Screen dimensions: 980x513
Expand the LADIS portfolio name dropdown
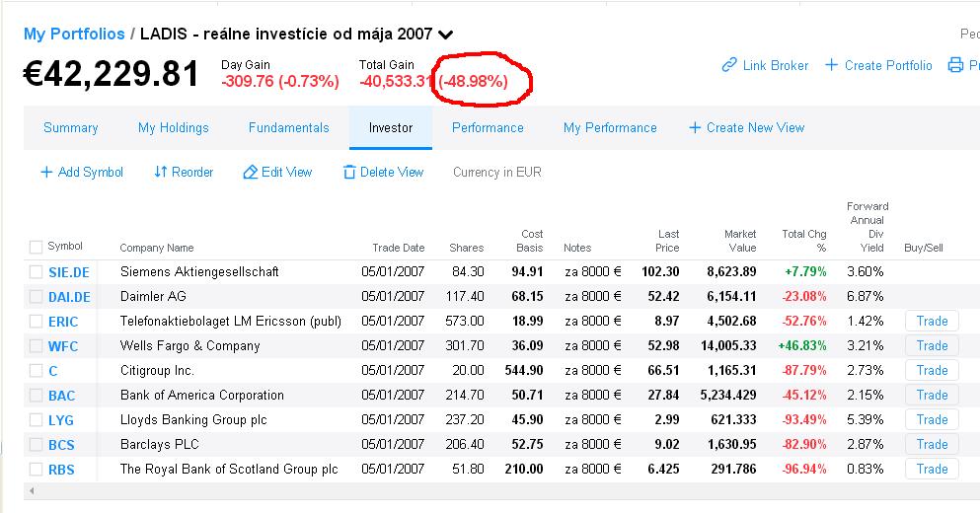click(446, 35)
